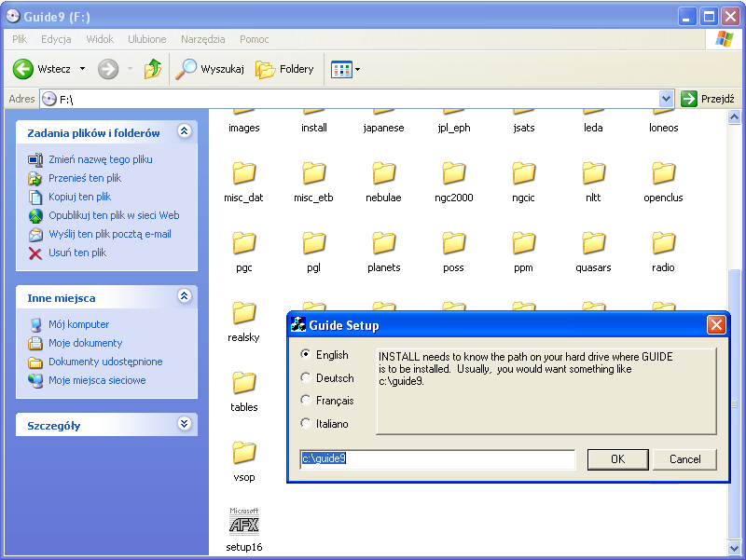Select the nltt folder
The height and width of the screenshot is (560, 746).
coord(593,183)
